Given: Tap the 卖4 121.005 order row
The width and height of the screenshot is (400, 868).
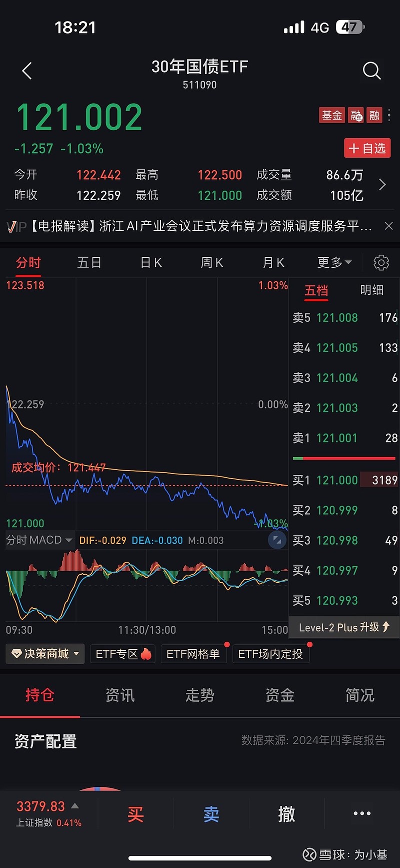Looking at the screenshot, I should pyautogui.click(x=344, y=348).
